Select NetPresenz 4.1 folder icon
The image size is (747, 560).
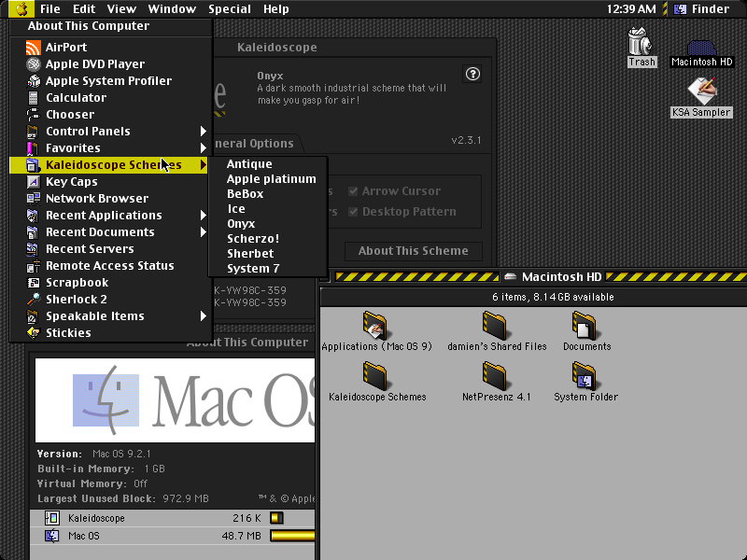pos(495,376)
